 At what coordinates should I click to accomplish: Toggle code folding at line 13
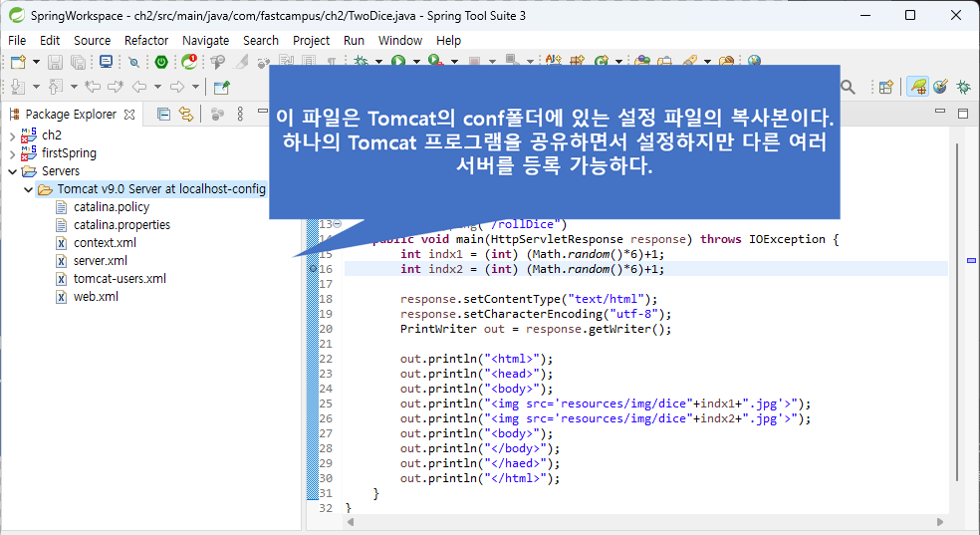[338, 224]
